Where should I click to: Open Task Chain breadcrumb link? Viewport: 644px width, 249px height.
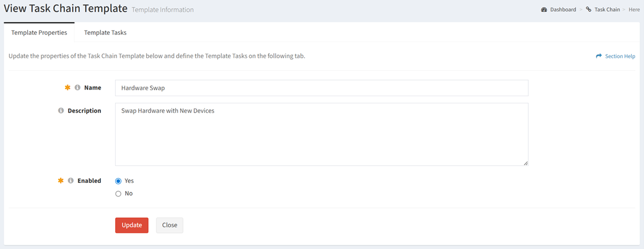pos(607,9)
